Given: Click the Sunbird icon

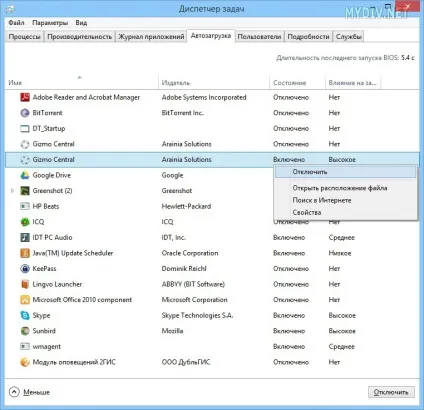Looking at the screenshot, I should point(25,331).
